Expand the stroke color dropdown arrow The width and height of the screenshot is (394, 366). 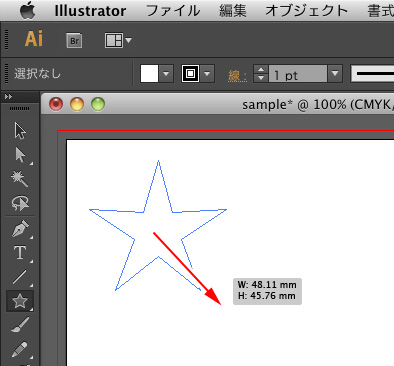pos(207,74)
